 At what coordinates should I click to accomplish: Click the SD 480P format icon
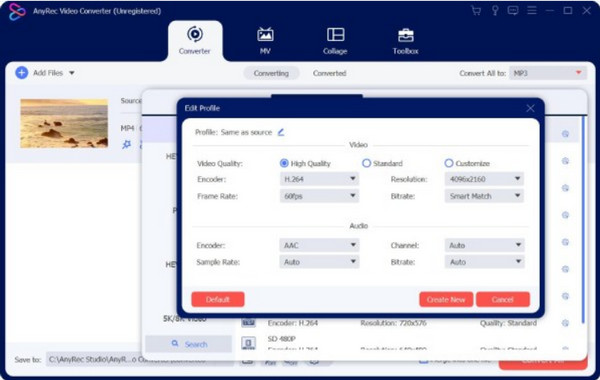248,342
